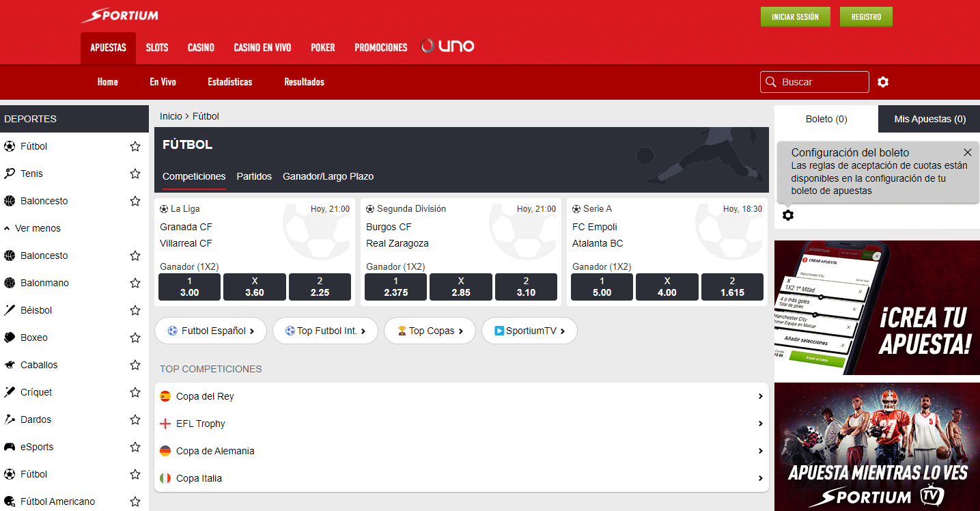This screenshot has height=511, width=980.
Task: Expand Copa de Alemania competition row
Action: point(461,451)
